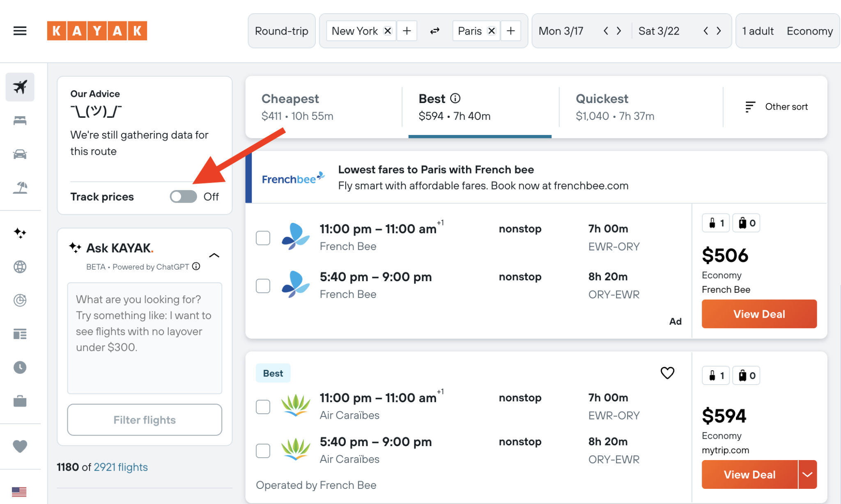Favorite the Best flight with the heart
Screen dimensions: 841x504
(x=667, y=373)
